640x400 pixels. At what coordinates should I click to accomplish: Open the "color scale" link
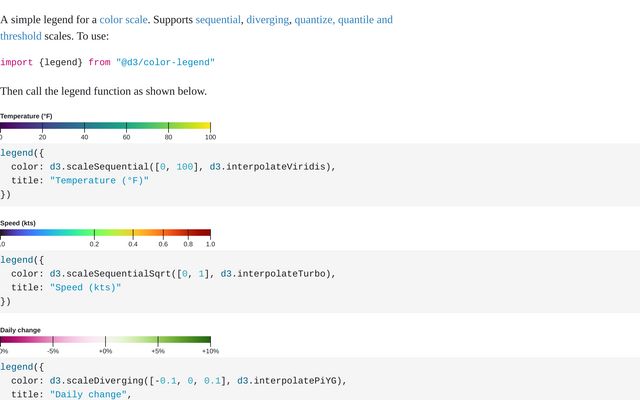(123, 20)
